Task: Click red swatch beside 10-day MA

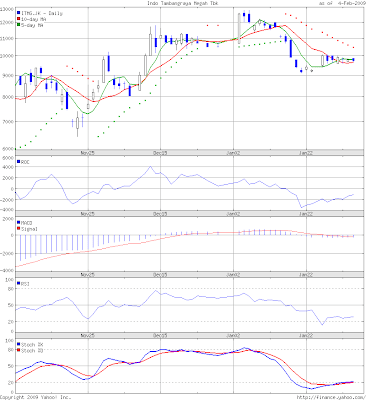Action: (x=19, y=19)
